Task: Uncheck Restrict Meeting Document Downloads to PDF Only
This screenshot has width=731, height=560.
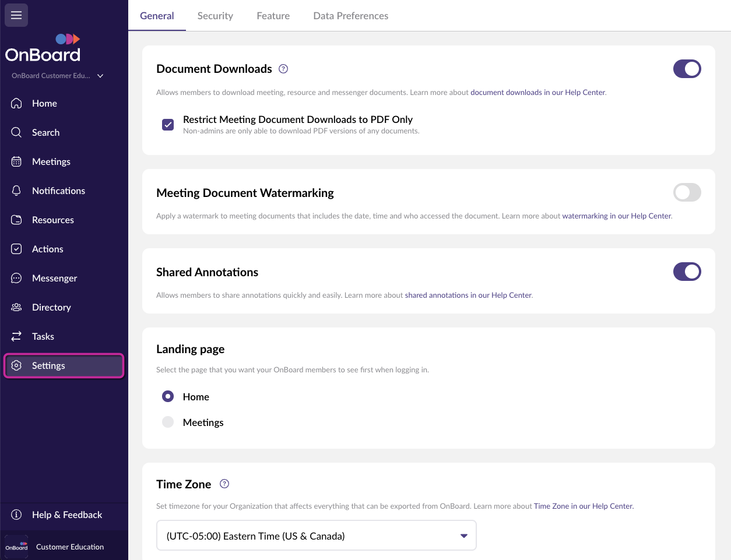Action: pos(168,125)
